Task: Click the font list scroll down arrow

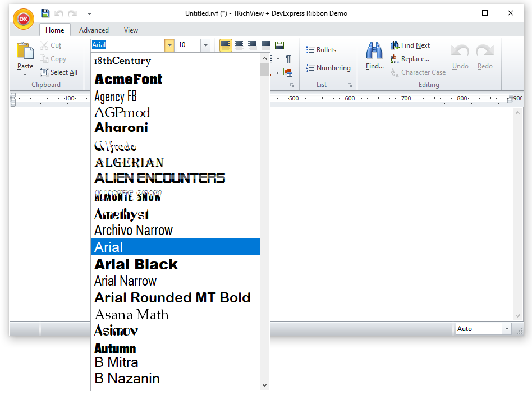Action: pos(265,385)
